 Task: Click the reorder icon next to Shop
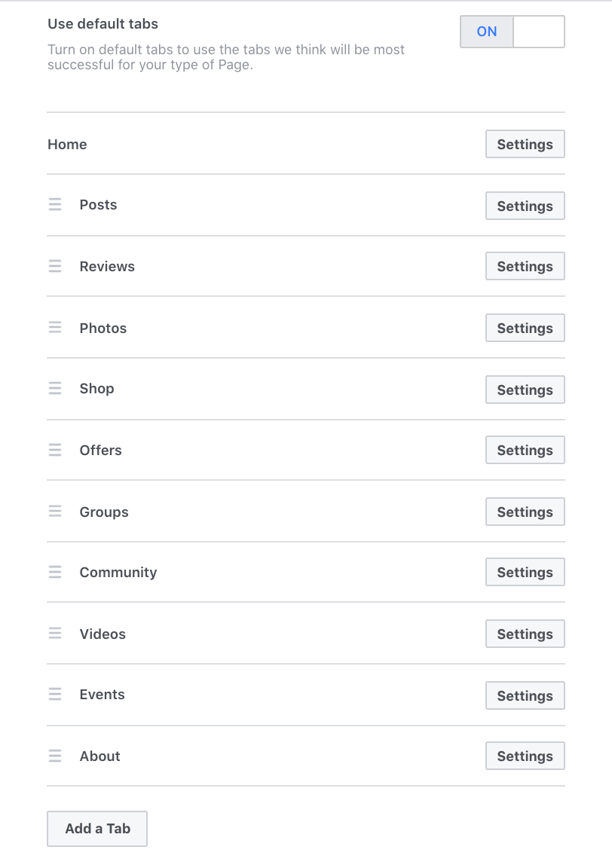click(55, 389)
